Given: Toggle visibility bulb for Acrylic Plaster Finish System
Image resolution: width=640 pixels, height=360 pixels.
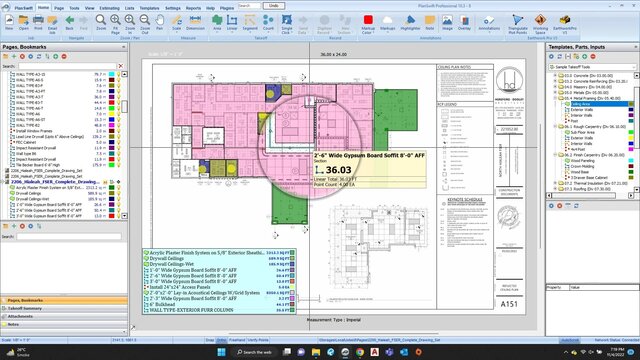Looking at the screenshot, I should coord(119,188).
